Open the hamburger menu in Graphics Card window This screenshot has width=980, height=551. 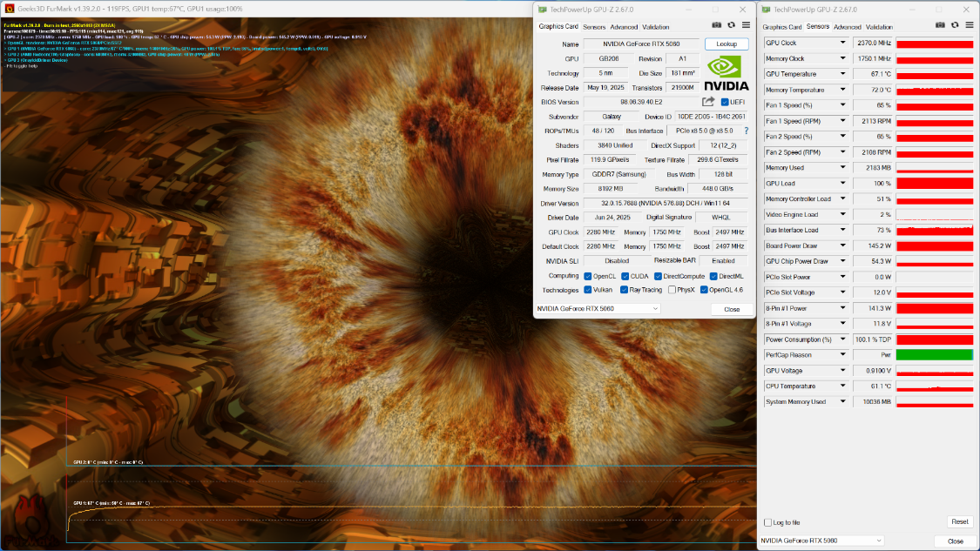[x=747, y=25]
